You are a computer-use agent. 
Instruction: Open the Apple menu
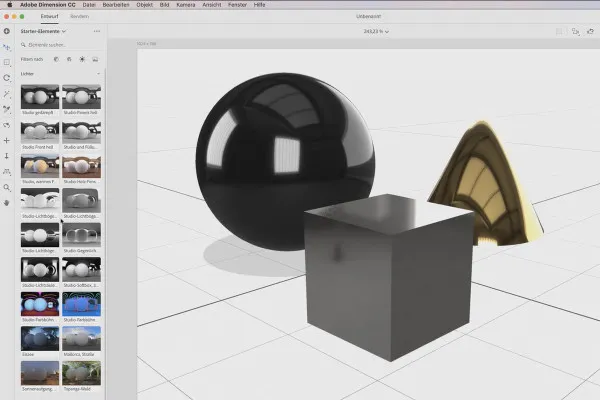pyautogui.click(x=10, y=5)
